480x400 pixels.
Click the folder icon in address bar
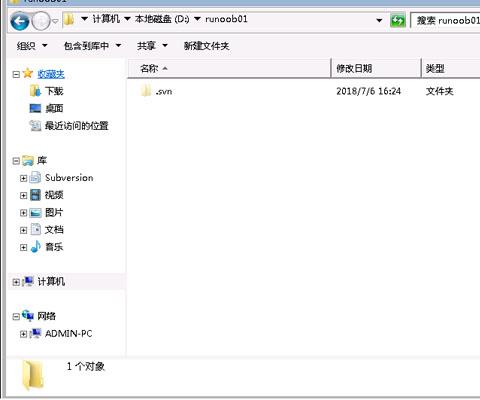point(69,19)
